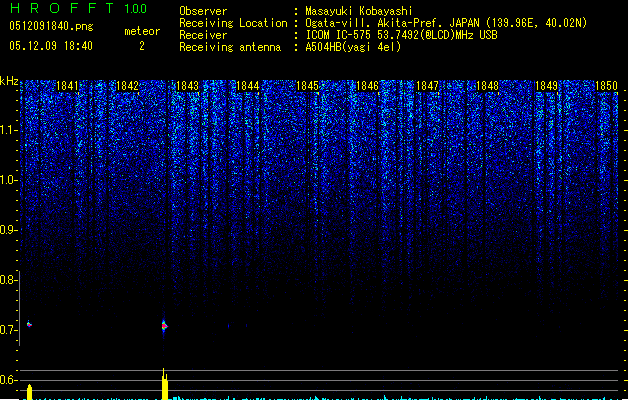
Task: Click the 1849 time marker
Action: click(546, 86)
